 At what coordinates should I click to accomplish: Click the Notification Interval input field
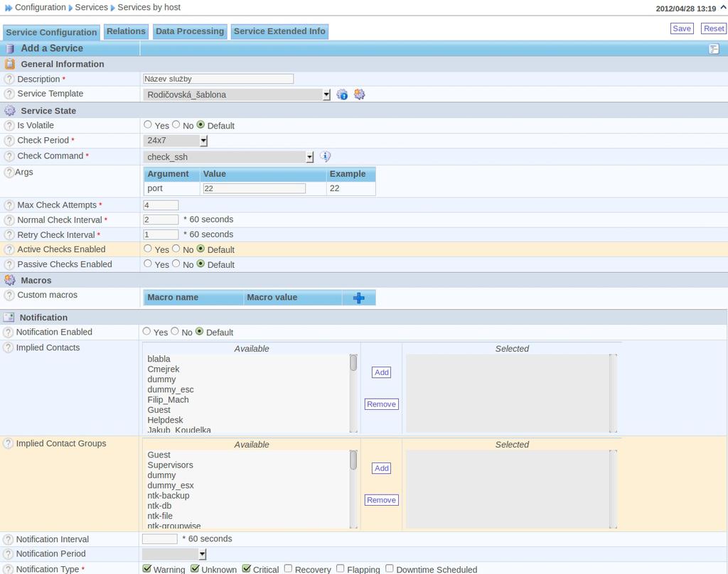160,538
